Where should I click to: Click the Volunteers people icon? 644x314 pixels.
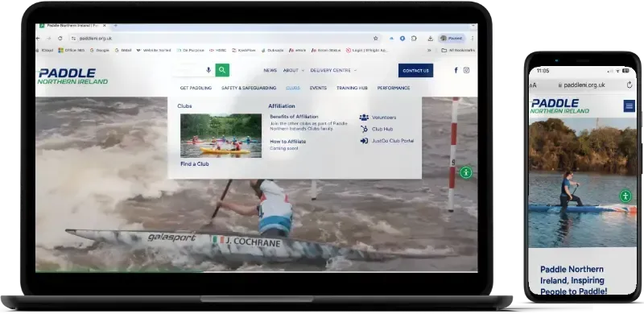tap(364, 118)
